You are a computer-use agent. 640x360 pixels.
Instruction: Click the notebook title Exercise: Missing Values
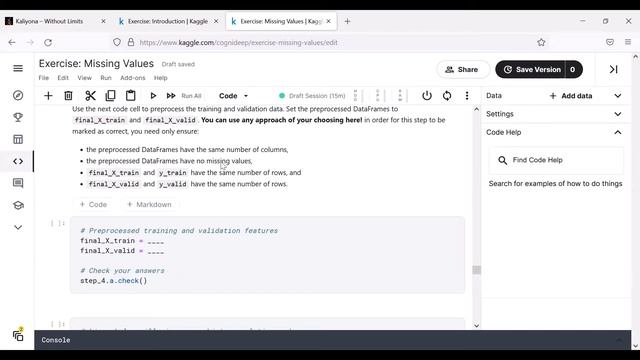pos(96,64)
